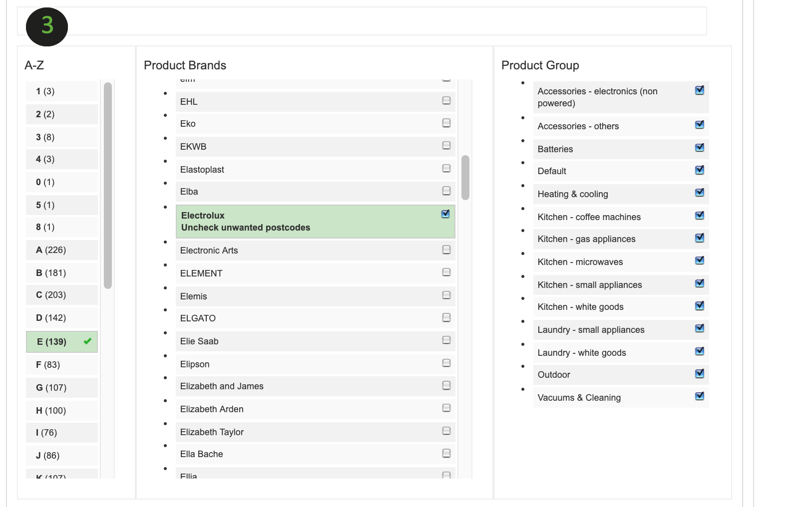Uncheck Heating & cooling product group
Screen dimensions: 812x507
tap(700, 193)
